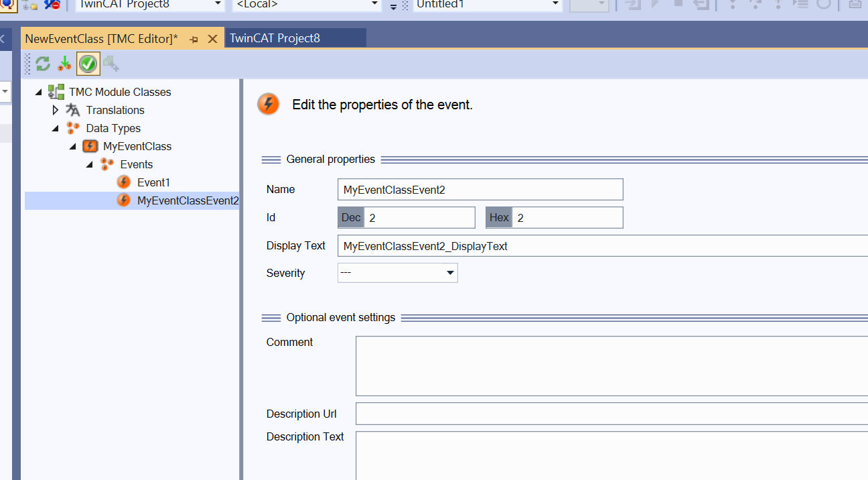Image resolution: width=868 pixels, height=480 pixels.
Task: Click the MyEventClass lightning icon in tree
Action: pyautogui.click(x=90, y=146)
